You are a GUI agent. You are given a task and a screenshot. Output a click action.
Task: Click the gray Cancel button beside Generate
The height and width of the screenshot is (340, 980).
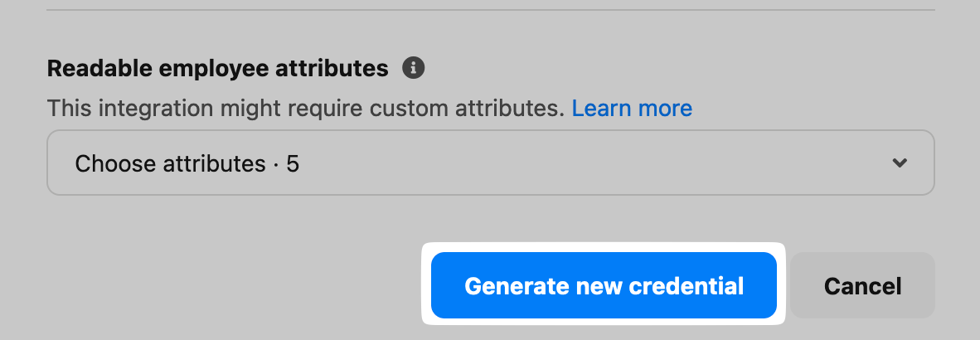click(862, 286)
